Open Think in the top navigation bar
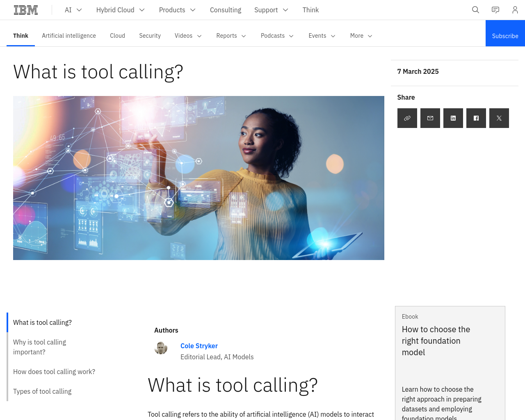Screen dimensions: 525x420 [x=310, y=10]
